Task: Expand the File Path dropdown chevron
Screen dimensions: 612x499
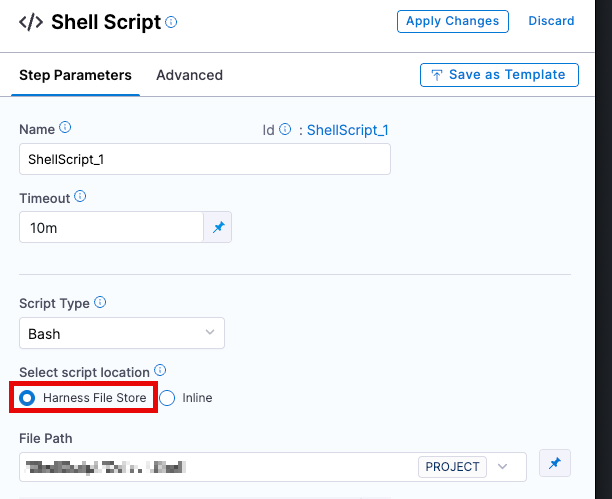Action: pos(503,466)
